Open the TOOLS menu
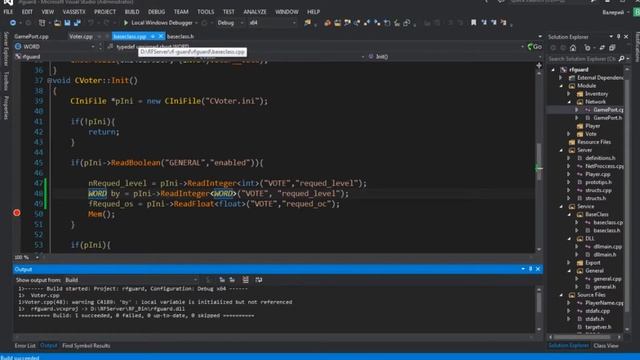This screenshot has height=360, width=640. [205, 12]
